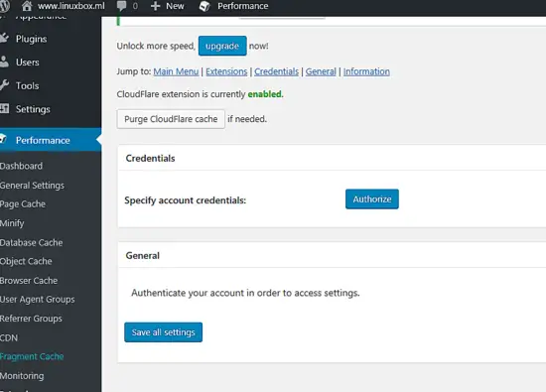546x392 pixels.
Task: Open www.linuxbox.ml site link
Action: [x=71, y=6]
